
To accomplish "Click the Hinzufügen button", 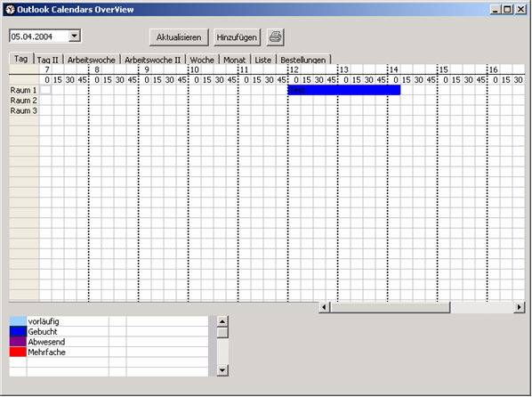I will [237, 37].
